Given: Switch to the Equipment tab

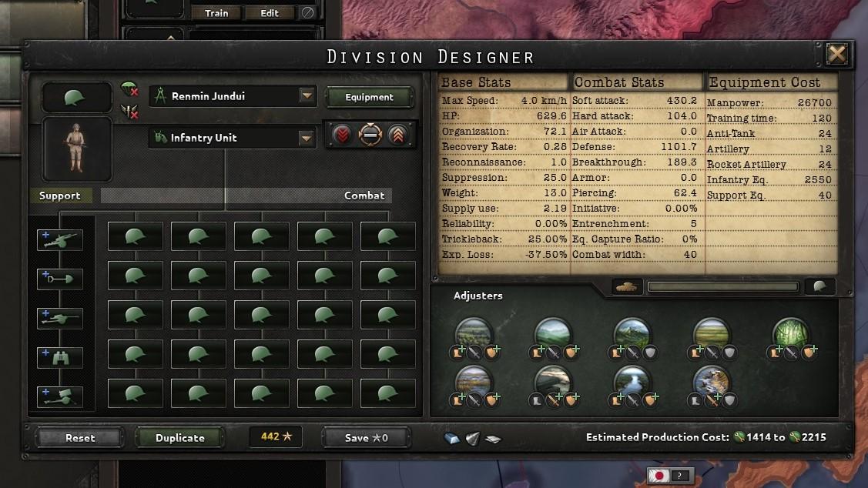Looking at the screenshot, I should (x=370, y=98).
